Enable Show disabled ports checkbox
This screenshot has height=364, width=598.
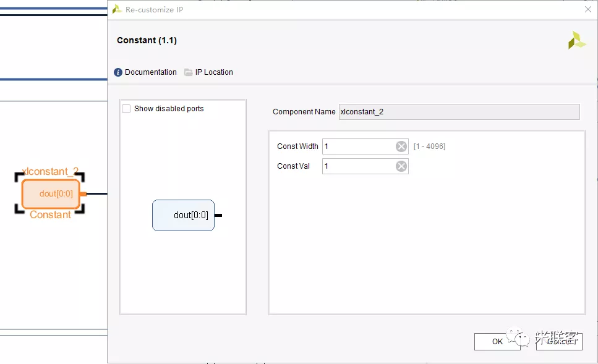126,109
